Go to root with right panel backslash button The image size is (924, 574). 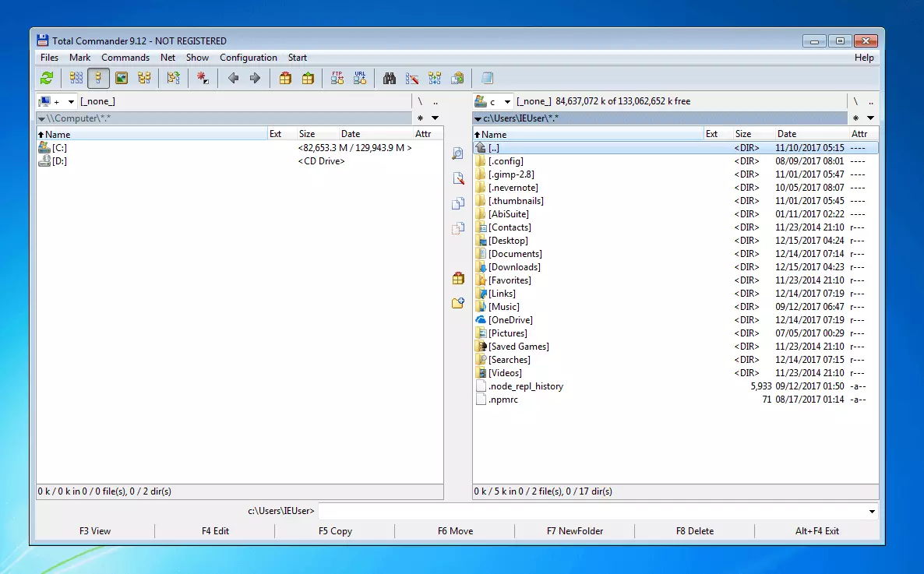coord(855,101)
